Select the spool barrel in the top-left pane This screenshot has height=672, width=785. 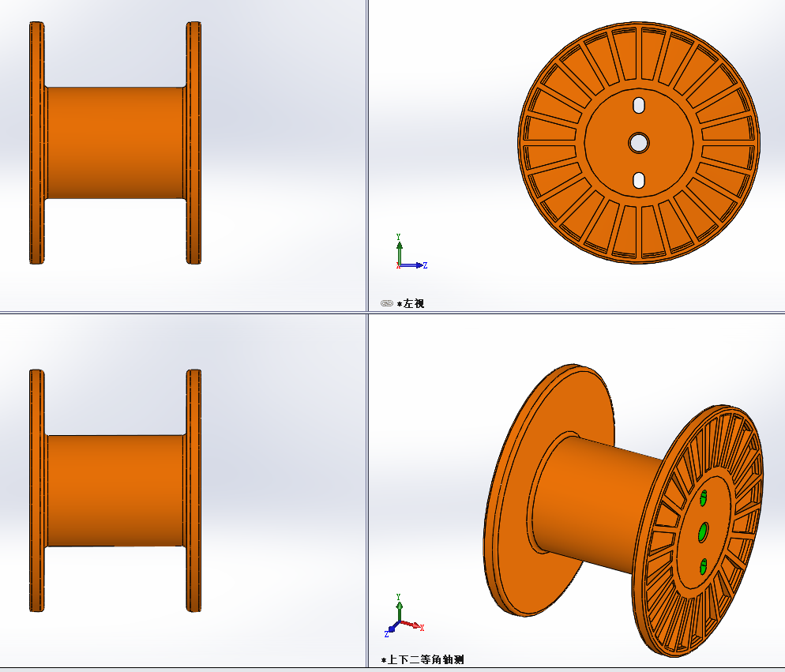pos(115,143)
